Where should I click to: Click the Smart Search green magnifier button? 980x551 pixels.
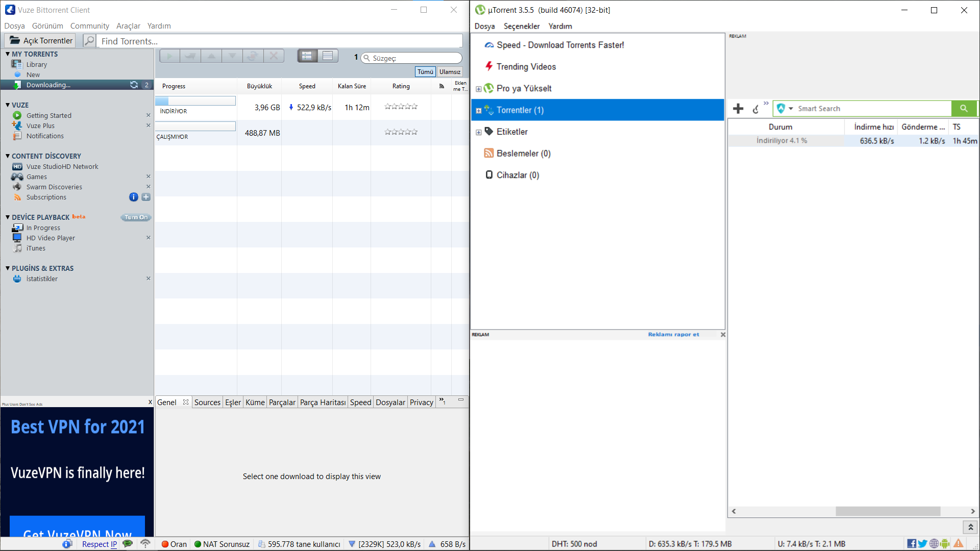point(964,109)
